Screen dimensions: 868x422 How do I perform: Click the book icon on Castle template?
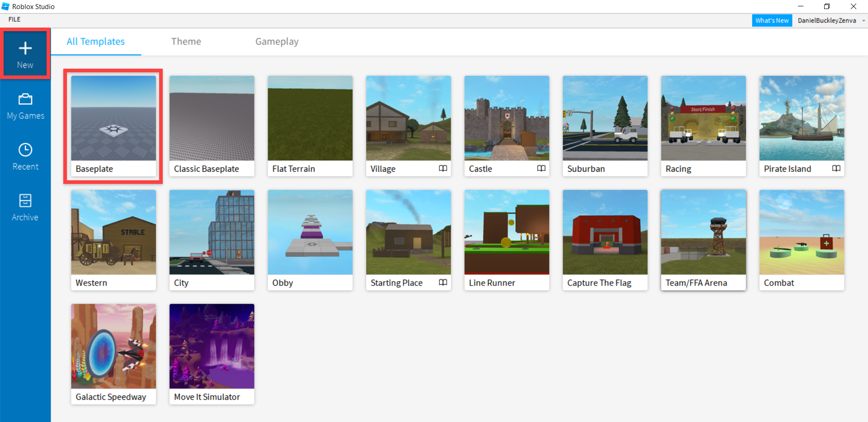[541, 169]
